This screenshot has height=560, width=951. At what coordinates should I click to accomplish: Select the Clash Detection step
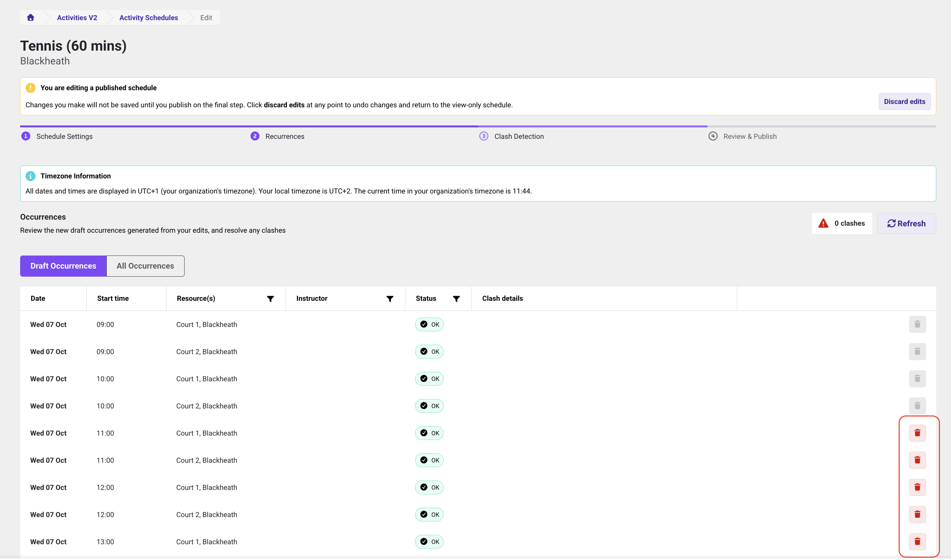coord(511,136)
